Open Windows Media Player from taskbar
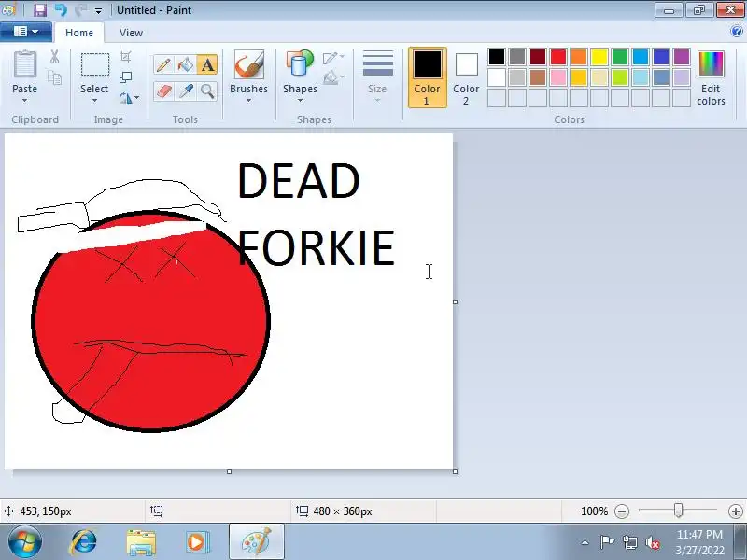Image resolution: width=747 pixels, height=560 pixels. pyautogui.click(x=196, y=542)
